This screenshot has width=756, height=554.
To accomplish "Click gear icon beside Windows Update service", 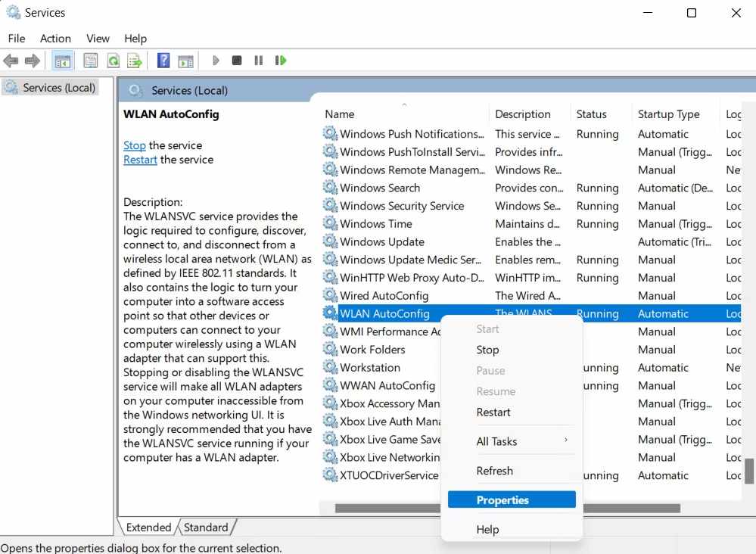I will (x=330, y=241).
